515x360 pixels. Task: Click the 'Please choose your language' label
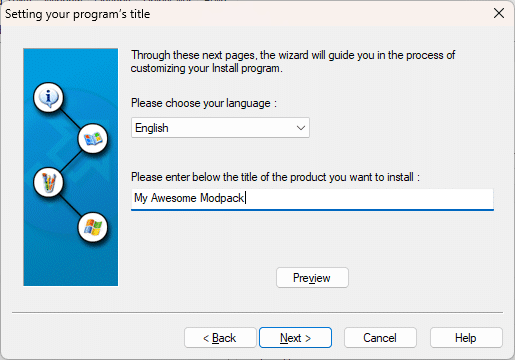[x=204, y=103]
